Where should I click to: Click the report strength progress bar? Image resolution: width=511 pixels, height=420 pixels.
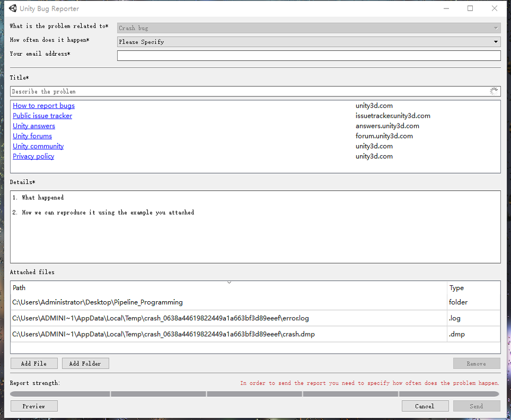pos(254,394)
